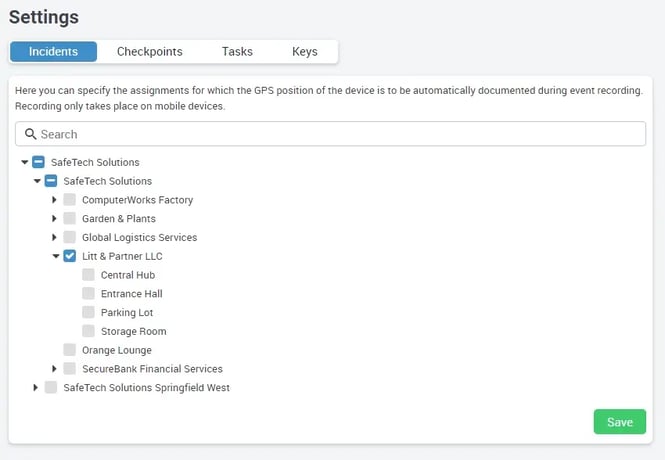
Task: Tick the Parking Lot checkbox
Action: pos(89,313)
